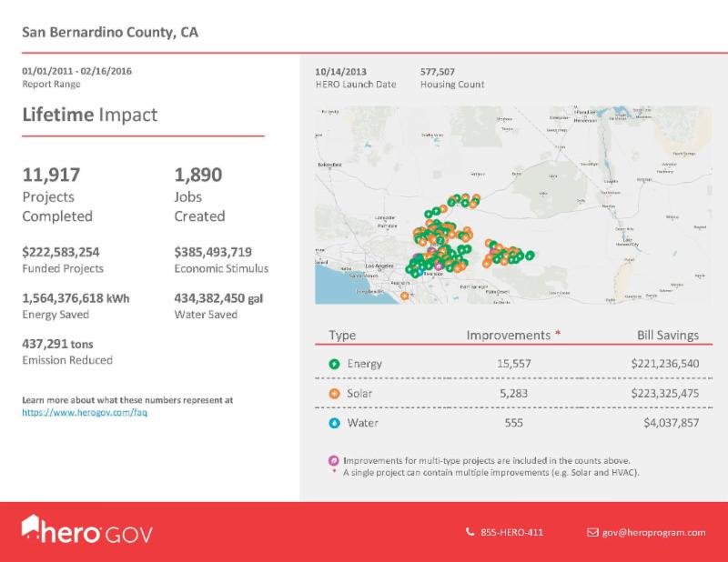Click the green Energy type icon
This screenshot has height=562, width=728.
pos(334,364)
